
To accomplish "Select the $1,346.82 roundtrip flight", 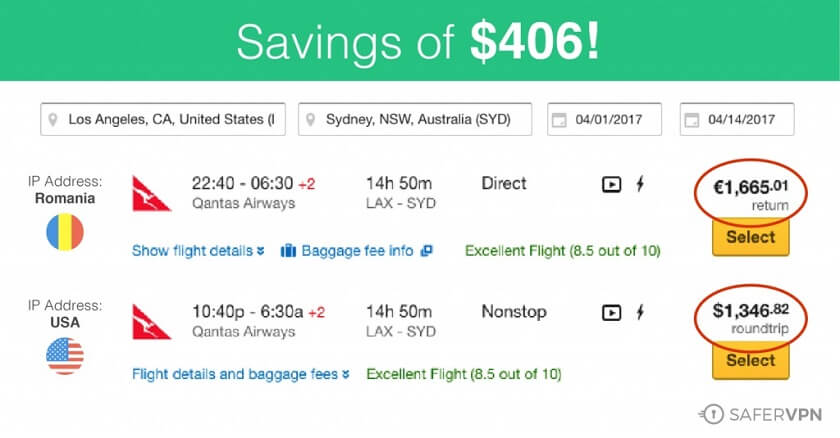I will click(x=751, y=360).
